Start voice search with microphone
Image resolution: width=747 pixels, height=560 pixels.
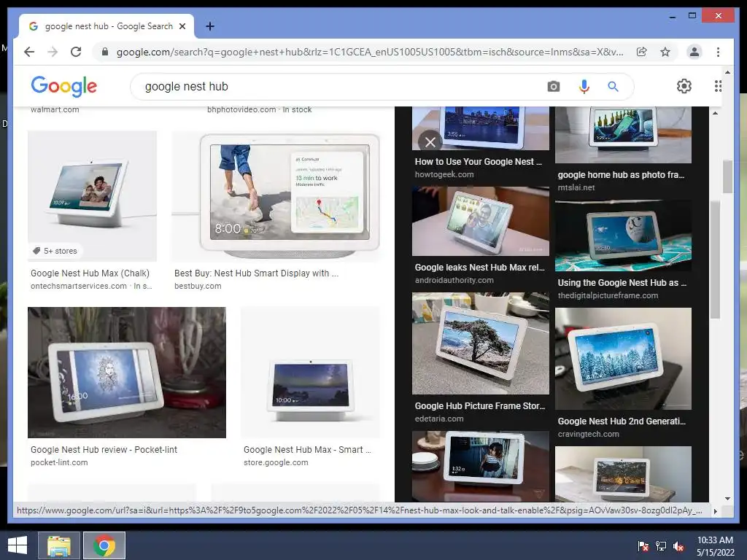584,87
